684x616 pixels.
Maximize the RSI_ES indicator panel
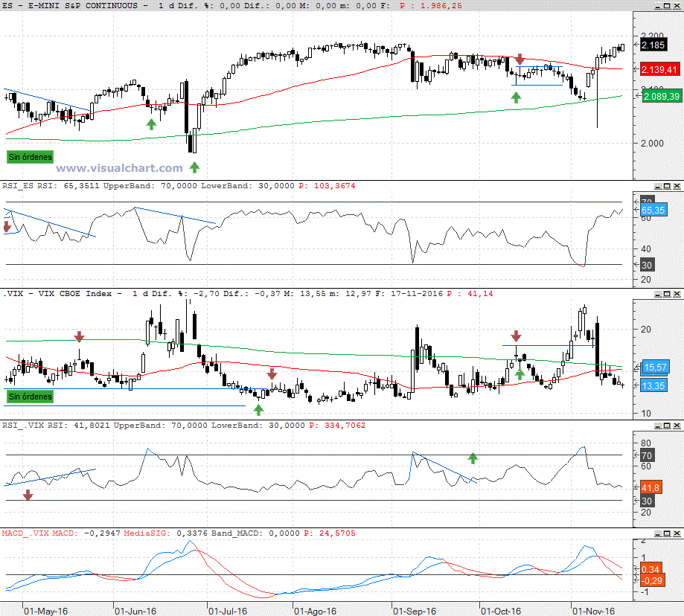point(668,186)
